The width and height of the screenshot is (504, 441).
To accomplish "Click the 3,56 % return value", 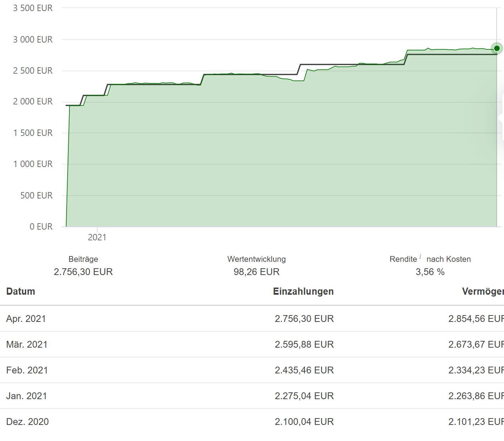I will coord(430,272).
